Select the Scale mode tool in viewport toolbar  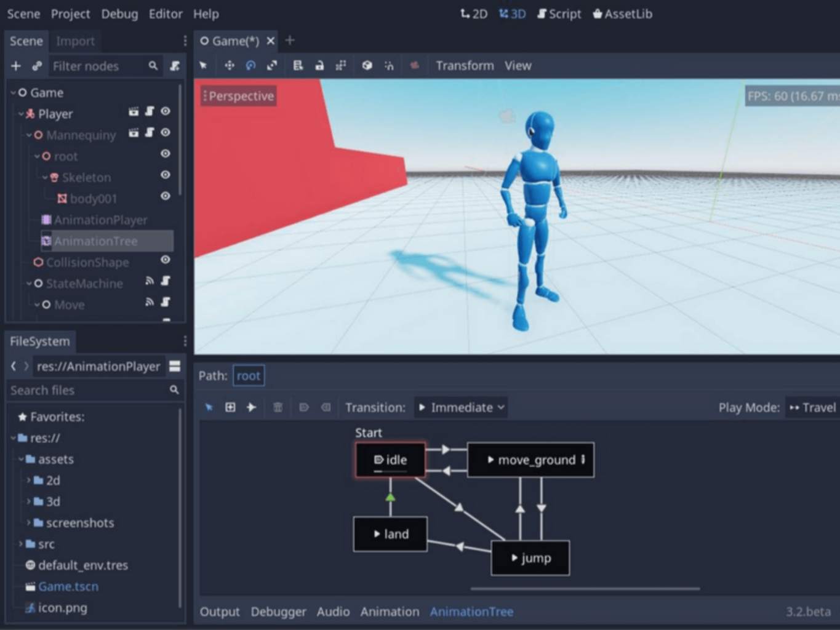coord(271,66)
